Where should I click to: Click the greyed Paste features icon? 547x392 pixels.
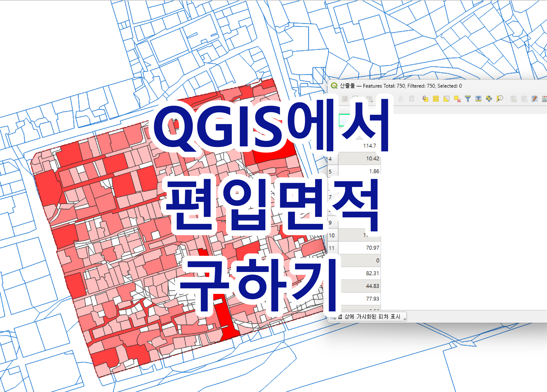tap(411, 99)
